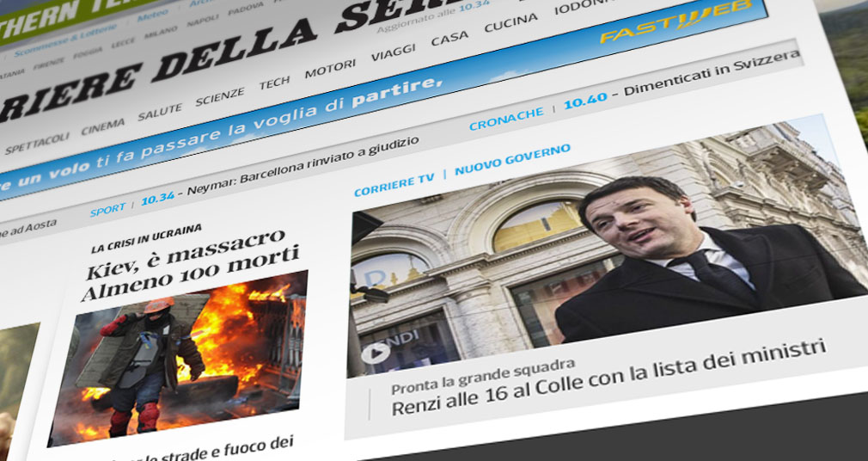
Task: Open the SPORT ticker category
Action: click(108, 210)
